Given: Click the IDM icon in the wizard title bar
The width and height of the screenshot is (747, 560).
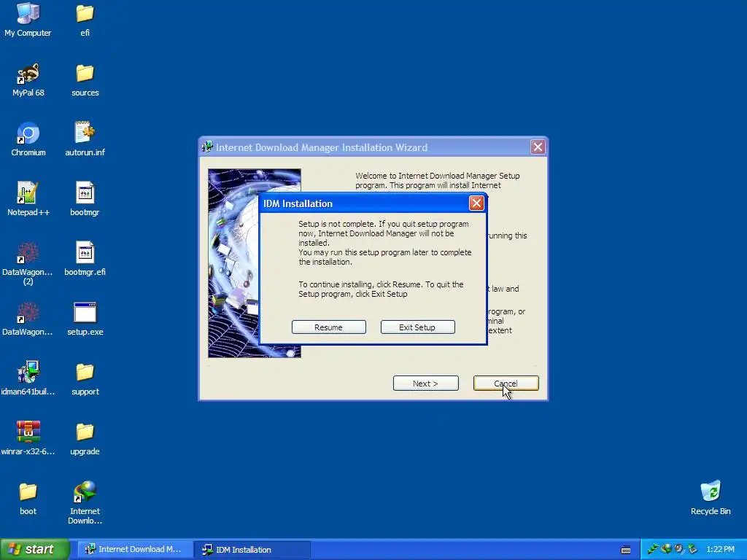Looking at the screenshot, I should coord(207,147).
